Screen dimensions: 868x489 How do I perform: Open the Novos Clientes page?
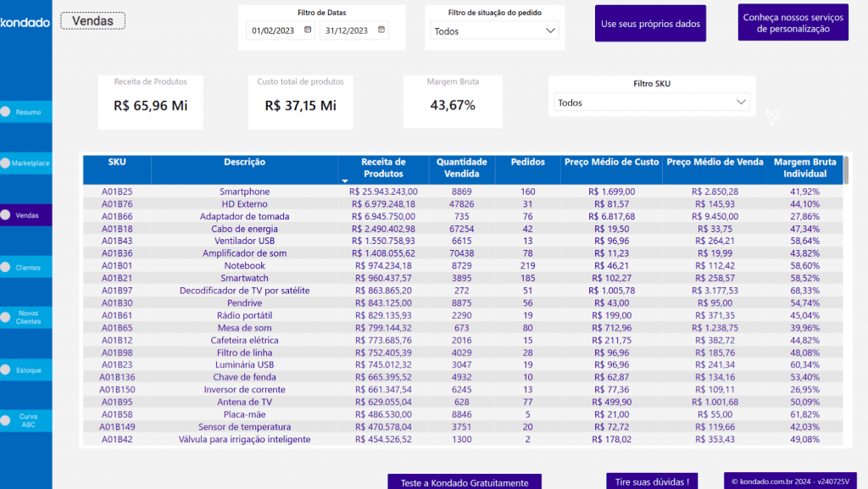point(28,317)
